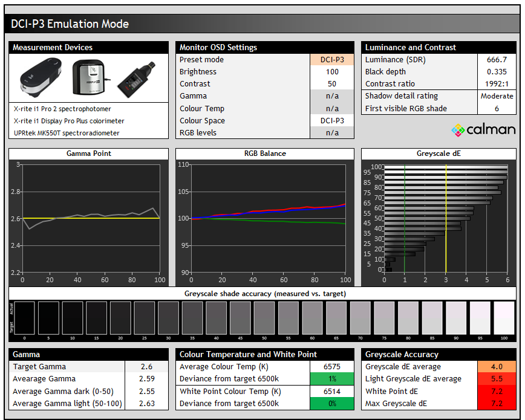
Task: Click the X-rite i1 Pro 2 spectrophotometer image
Action: pos(41,77)
